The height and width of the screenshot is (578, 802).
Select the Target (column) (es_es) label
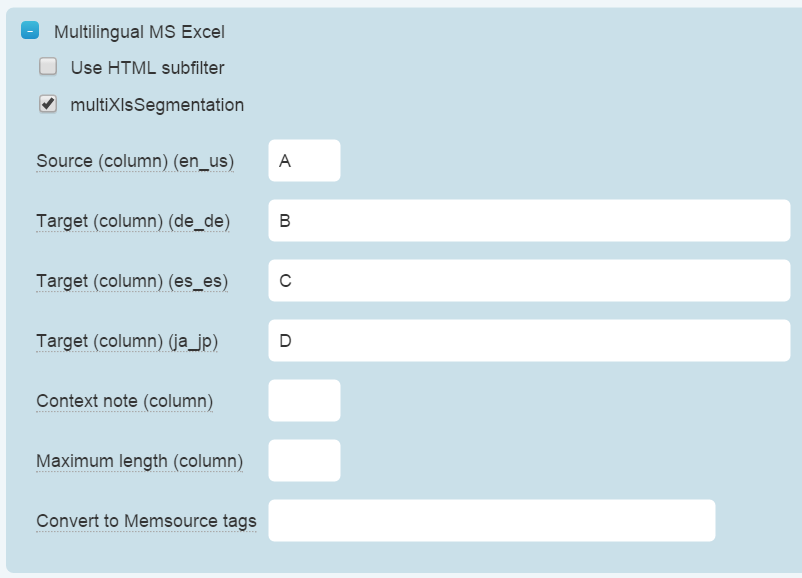(132, 281)
